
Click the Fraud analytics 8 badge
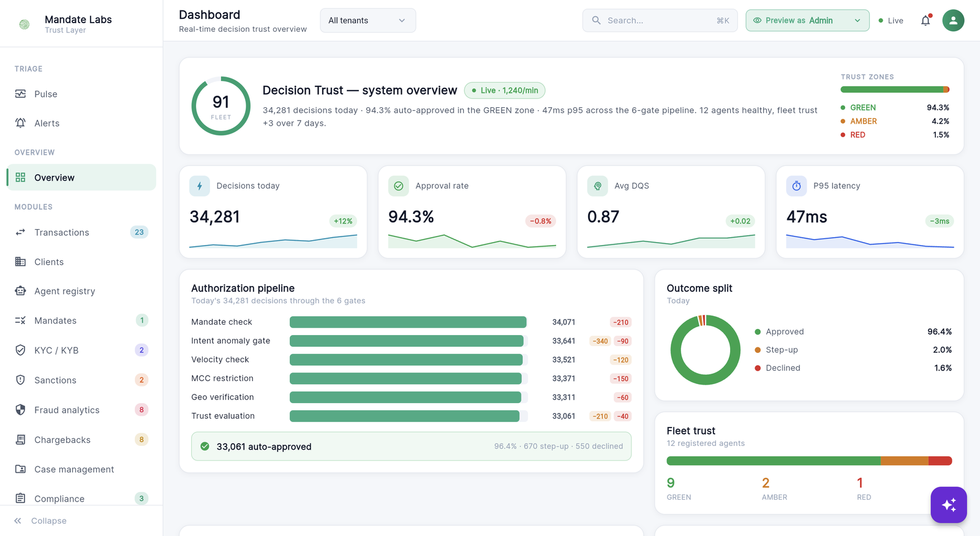(141, 410)
